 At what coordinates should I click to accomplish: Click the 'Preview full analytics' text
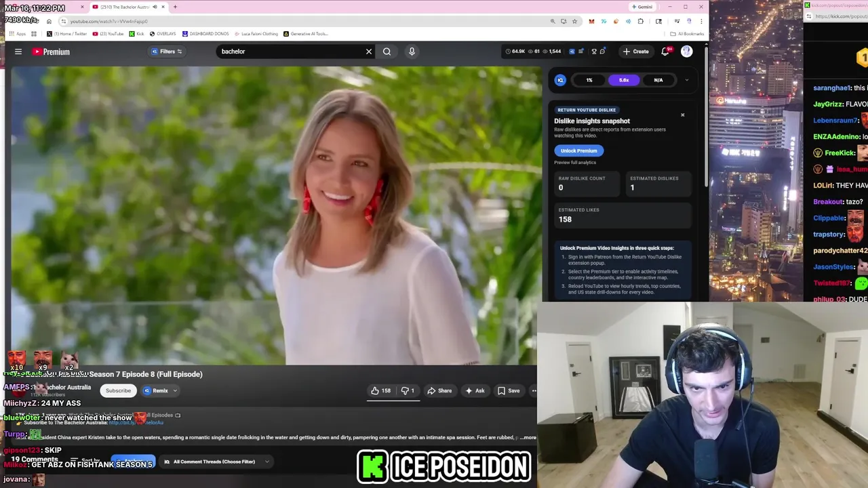575,163
